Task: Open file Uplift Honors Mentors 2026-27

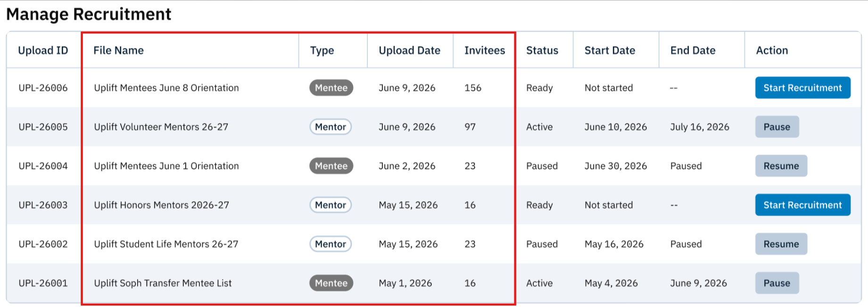Action: pos(161,205)
